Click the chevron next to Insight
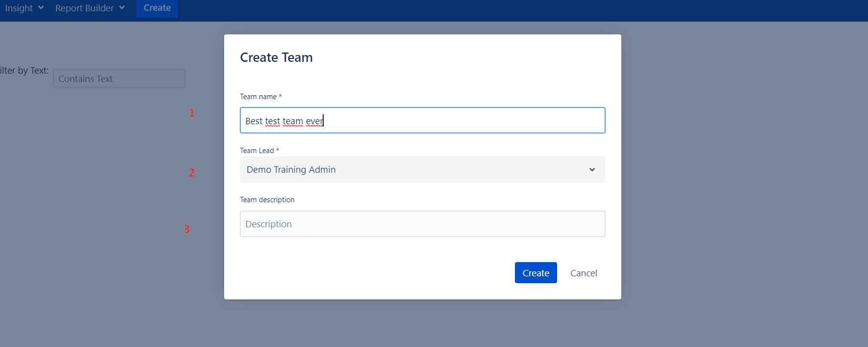This screenshot has height=347, width=868. pyautogui.click(x=41, y=8)
